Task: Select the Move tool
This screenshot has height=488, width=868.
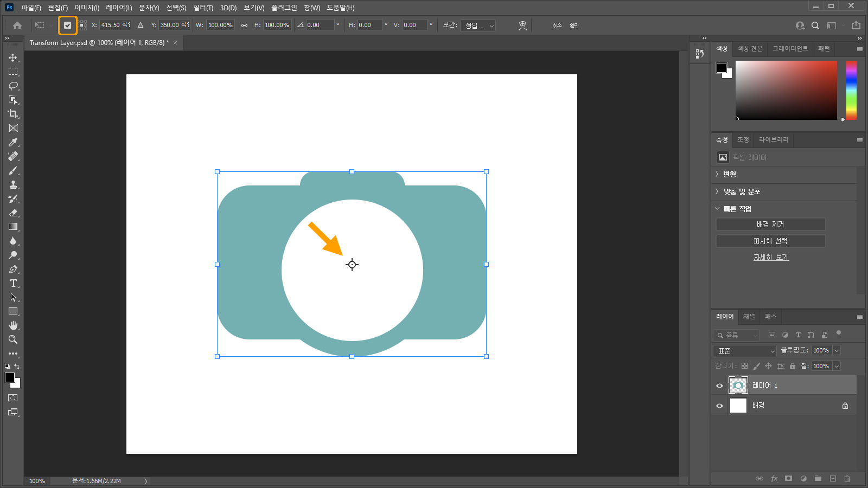Action: [13, 57]
